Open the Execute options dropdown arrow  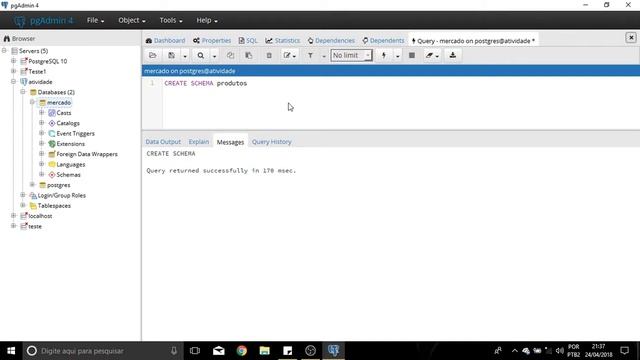397,56
